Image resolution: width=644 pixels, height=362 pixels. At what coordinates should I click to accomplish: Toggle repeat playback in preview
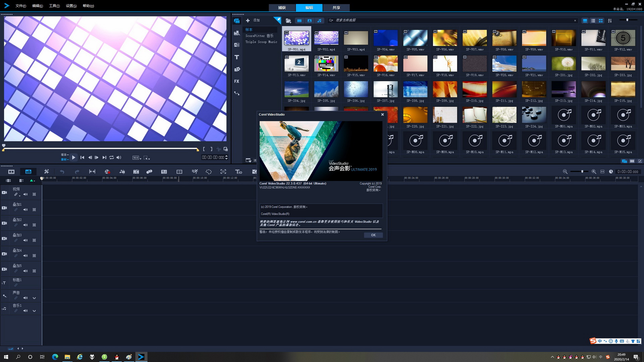click(112, 158)
